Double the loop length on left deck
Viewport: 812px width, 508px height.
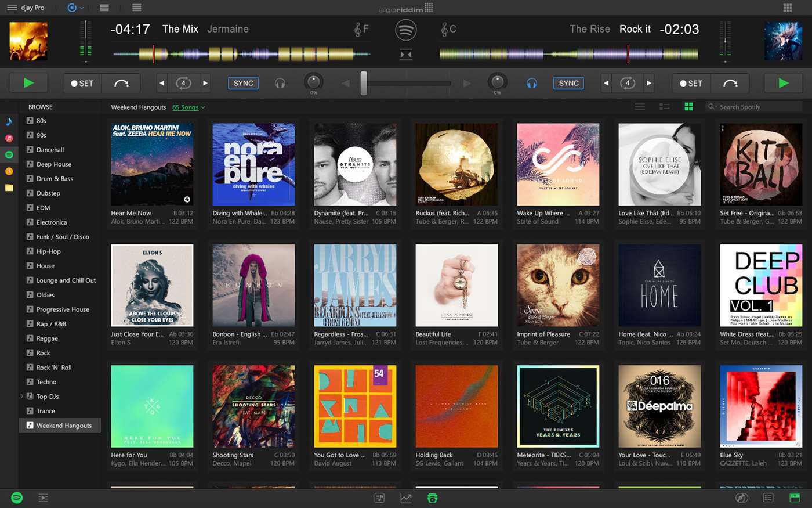205,83
